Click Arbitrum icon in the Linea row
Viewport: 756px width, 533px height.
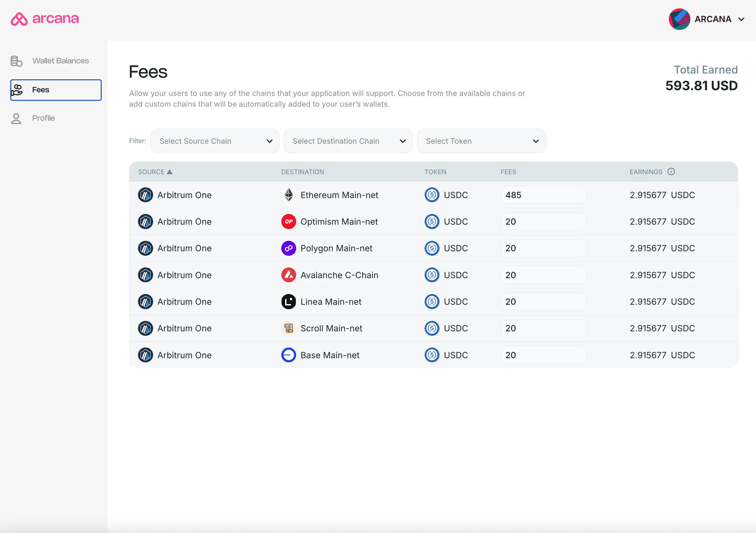click(x=145, y=302)
